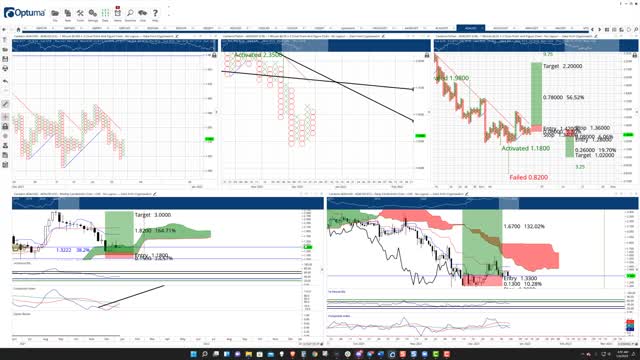Click the 'Activated 2.3500' label on the middle chart

point(258,55)
